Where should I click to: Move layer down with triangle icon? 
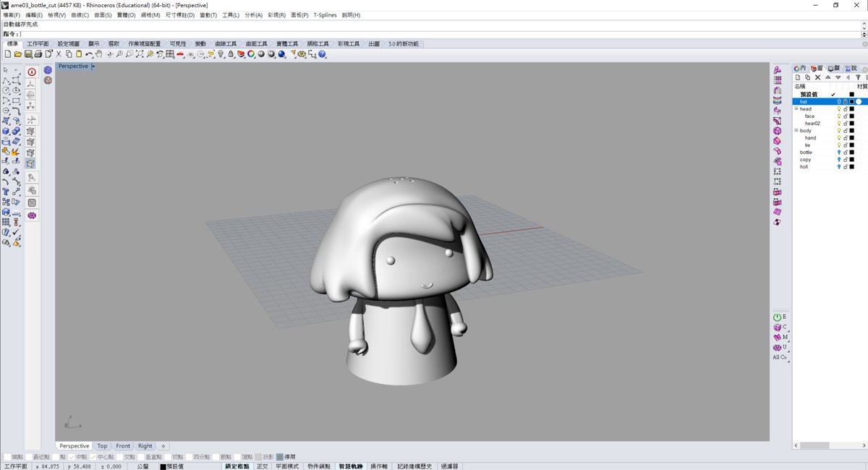tap(838, 77)
